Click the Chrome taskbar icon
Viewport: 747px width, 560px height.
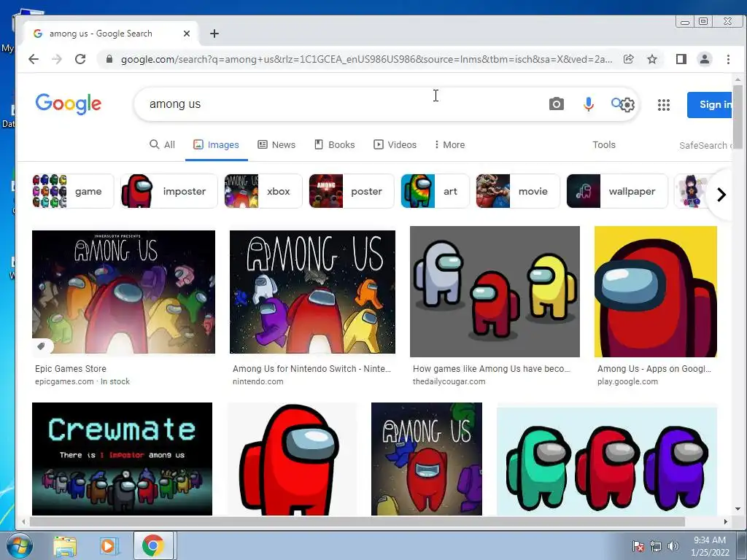click(152, 545)
